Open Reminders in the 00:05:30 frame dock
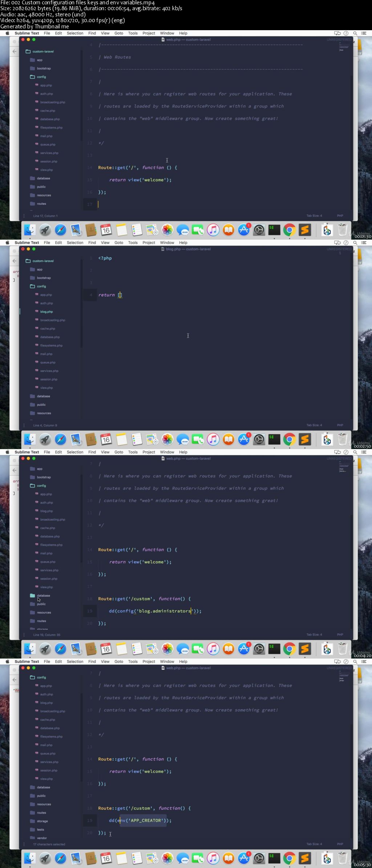 [137, 859]
